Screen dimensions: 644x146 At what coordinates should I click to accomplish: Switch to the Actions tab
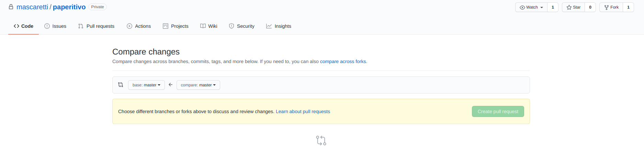point(139,26)
